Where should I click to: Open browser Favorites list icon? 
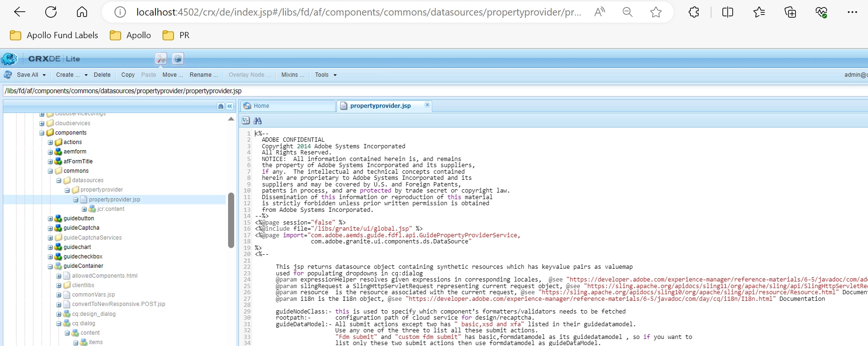(x=759, y=12)
